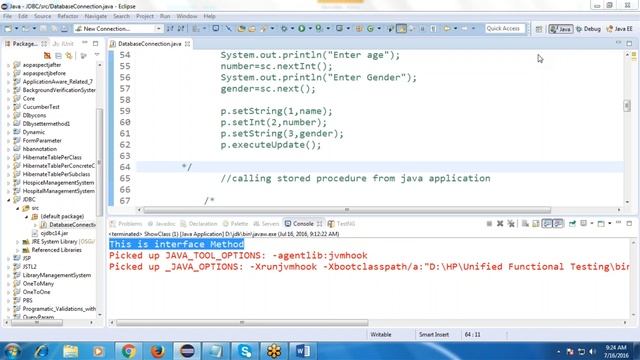640x360 pixels.
Task: Open the File menu
Action: 7,16
